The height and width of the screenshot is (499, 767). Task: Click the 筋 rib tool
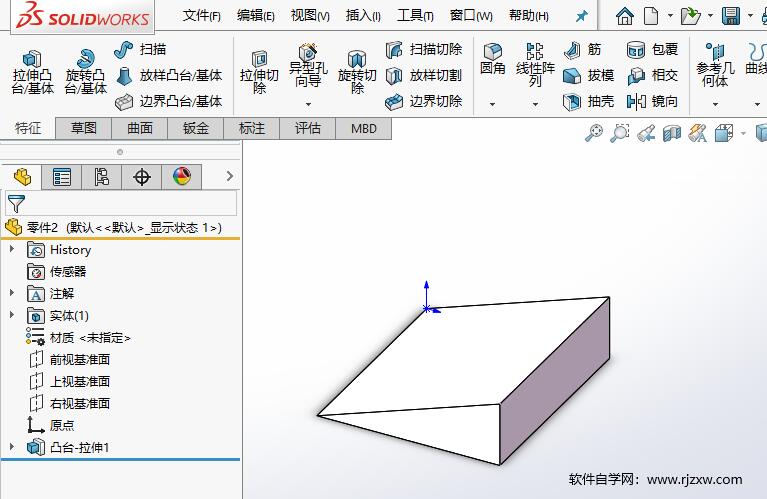click(583, 49)
